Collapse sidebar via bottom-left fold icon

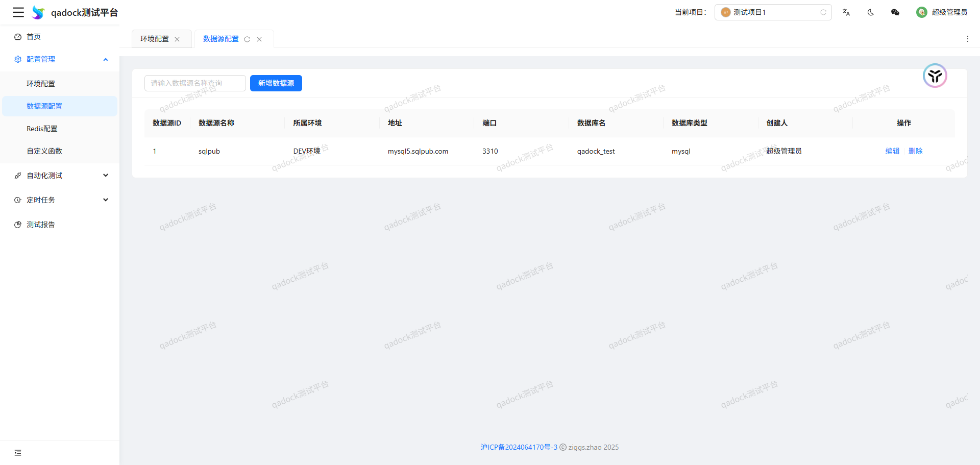point(18,453)
